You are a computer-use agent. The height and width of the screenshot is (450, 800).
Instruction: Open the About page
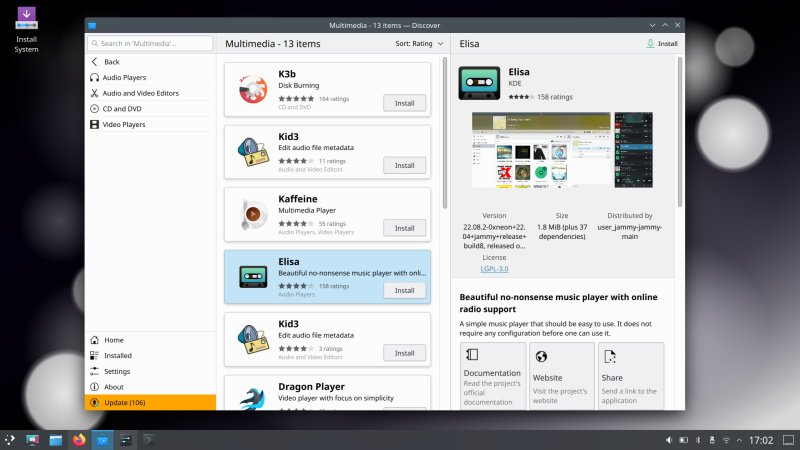coord(150,387)
